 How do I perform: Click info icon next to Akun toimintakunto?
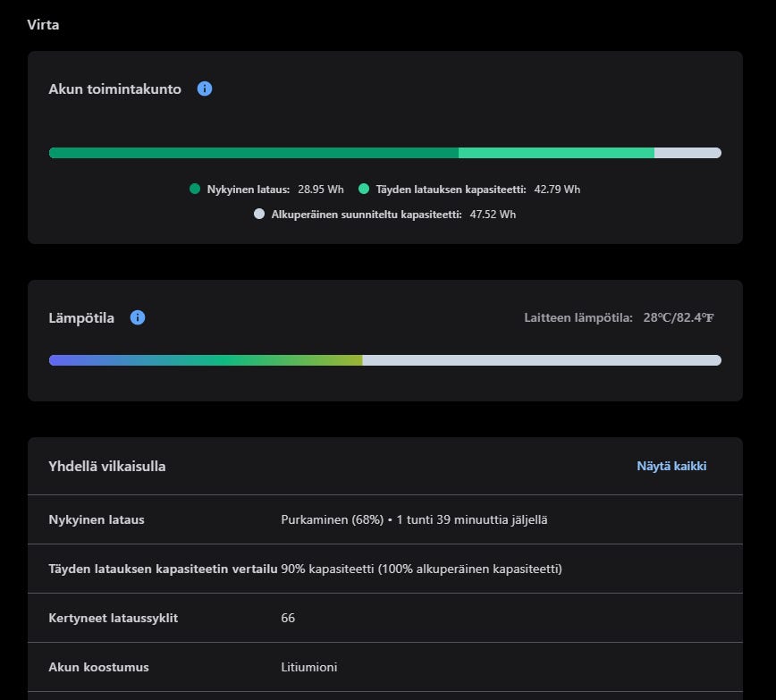point(205,89)
